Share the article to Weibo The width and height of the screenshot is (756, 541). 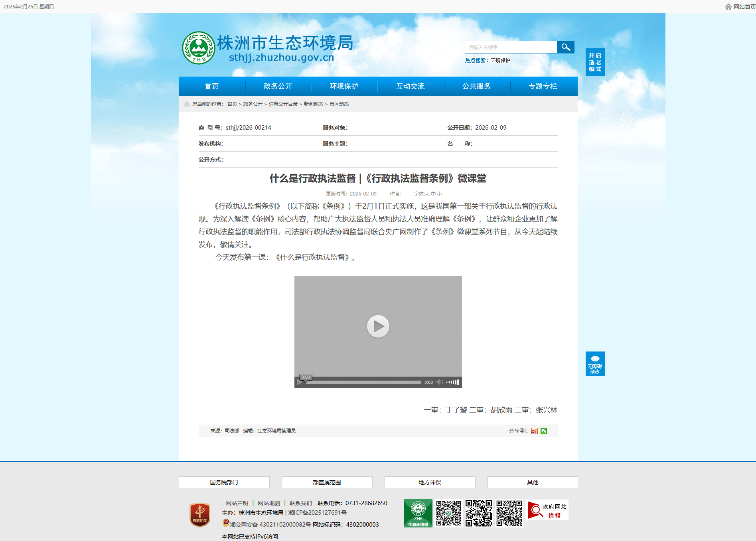534,431
